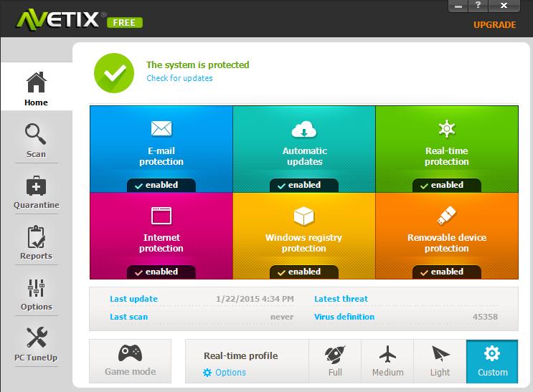Select the Full real-time profile
The height and width of the screenshot is (392, 533).
click(x=335, y=360)
